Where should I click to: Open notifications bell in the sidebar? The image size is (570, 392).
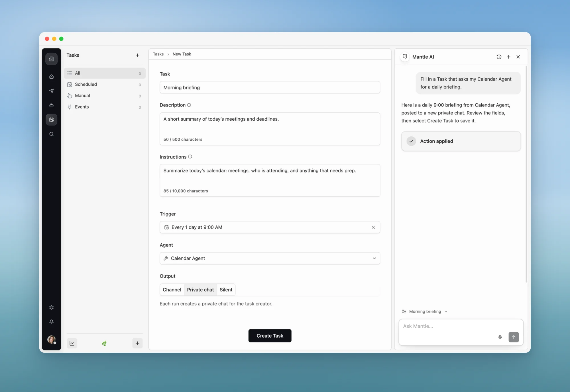[51, 322]
